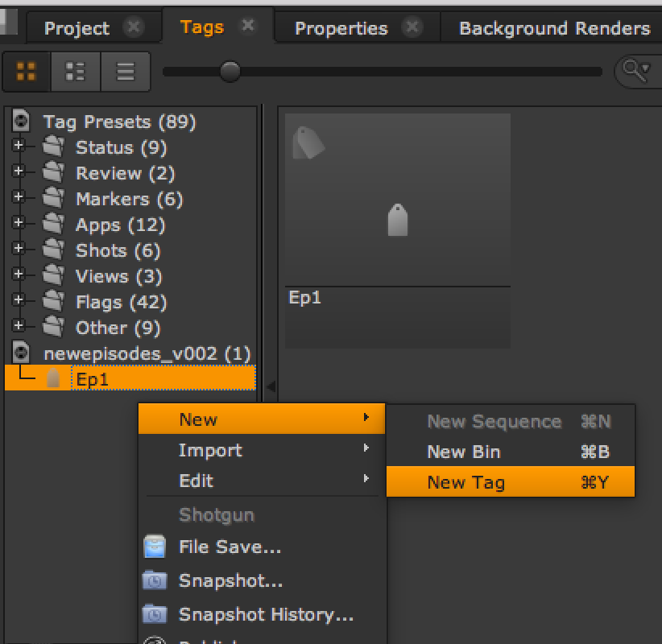
Task: Open the Properties tab
Action: click(341, 29)
